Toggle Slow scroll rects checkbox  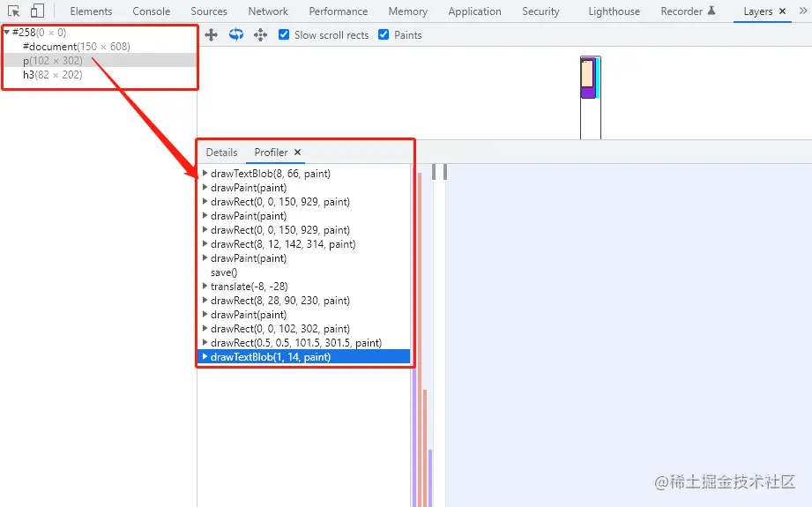[284, 34]
